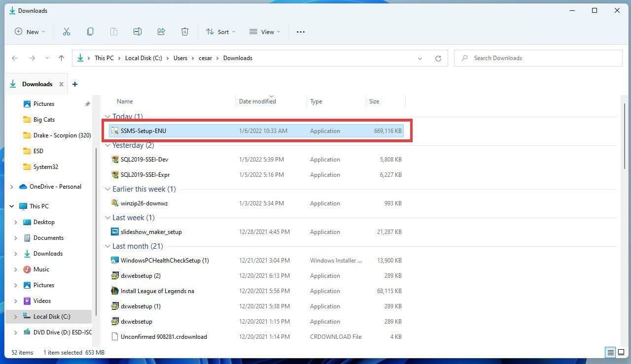631x364 pixels.
Task: Navigate up to the parent folder
Action: tap(61, 58)
